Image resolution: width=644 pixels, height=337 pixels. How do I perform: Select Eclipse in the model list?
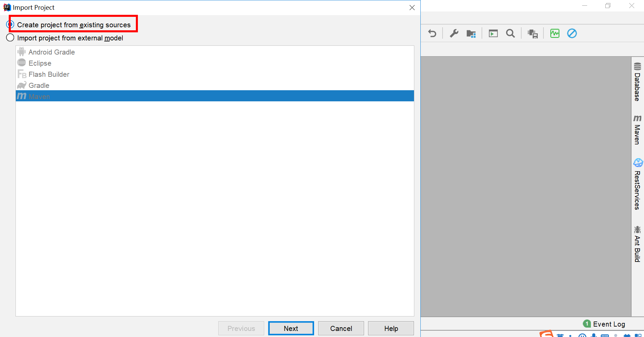click(215, 63)
